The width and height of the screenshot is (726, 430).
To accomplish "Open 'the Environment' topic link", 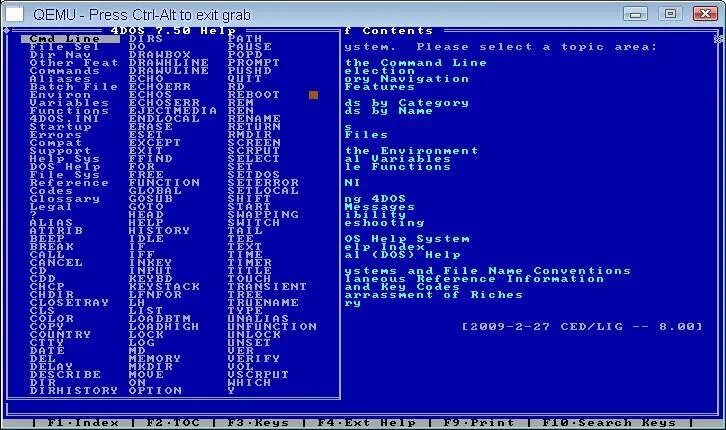I will (411, 151).
